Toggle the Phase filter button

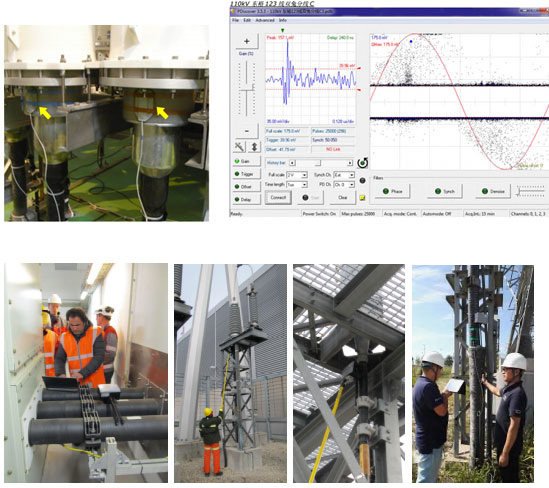[392, 191]
